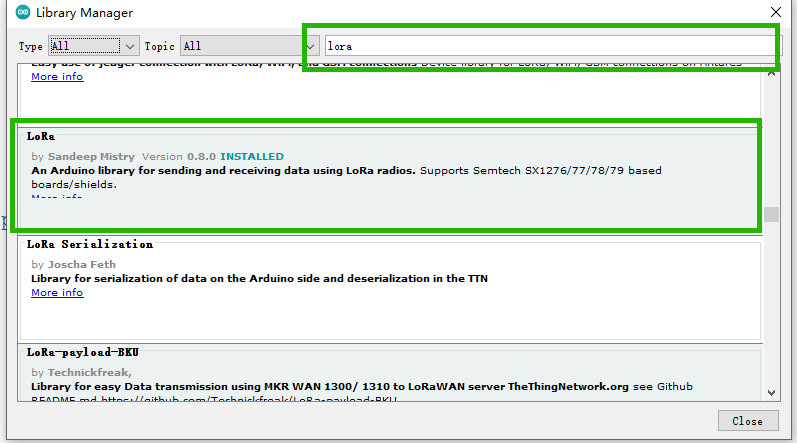This screenshot has height=443, width=797.
Task: Click the Arduino logo in title bar
Action: 22,13
